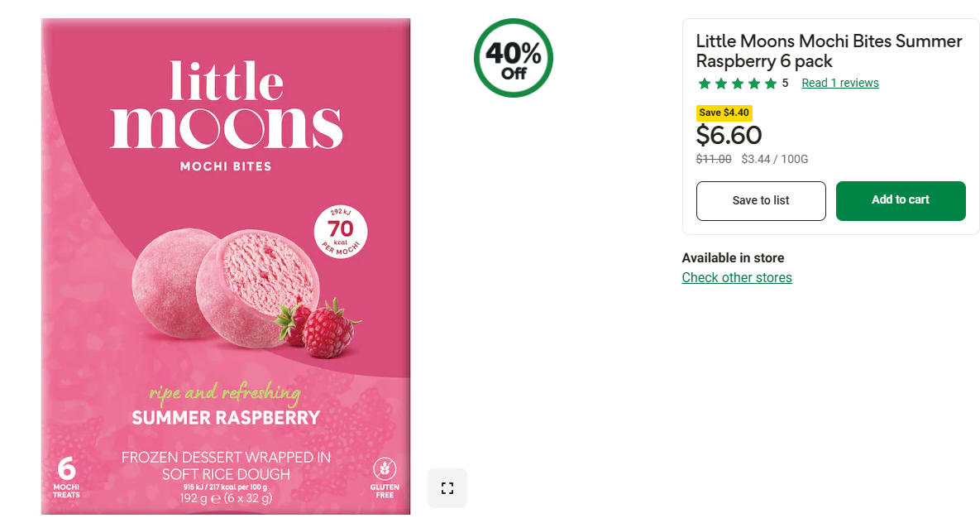Add the mochi bites to cart
The height and width of the screenshot is (523, 980).
tap(901, 200)
